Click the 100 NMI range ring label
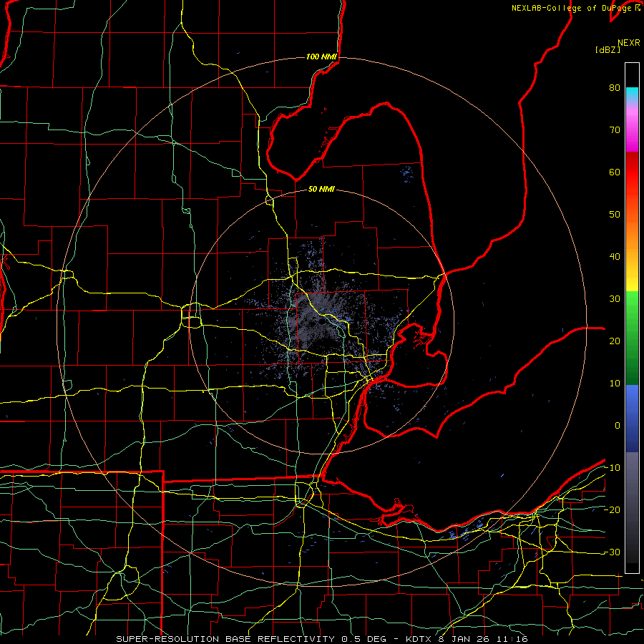Screen dimensions: 644x644 click(321, 57)
